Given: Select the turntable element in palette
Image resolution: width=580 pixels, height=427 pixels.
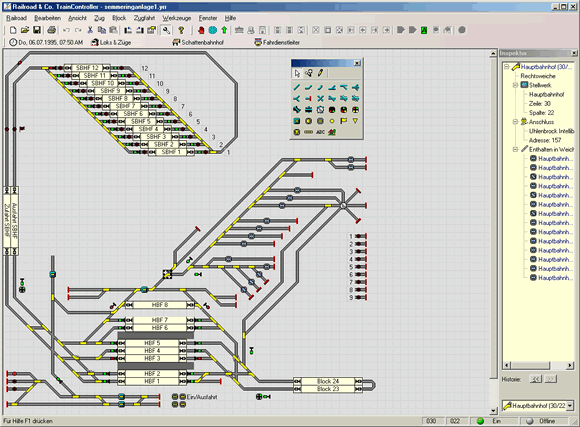Looking at the screenshot, I should point(320,110).
